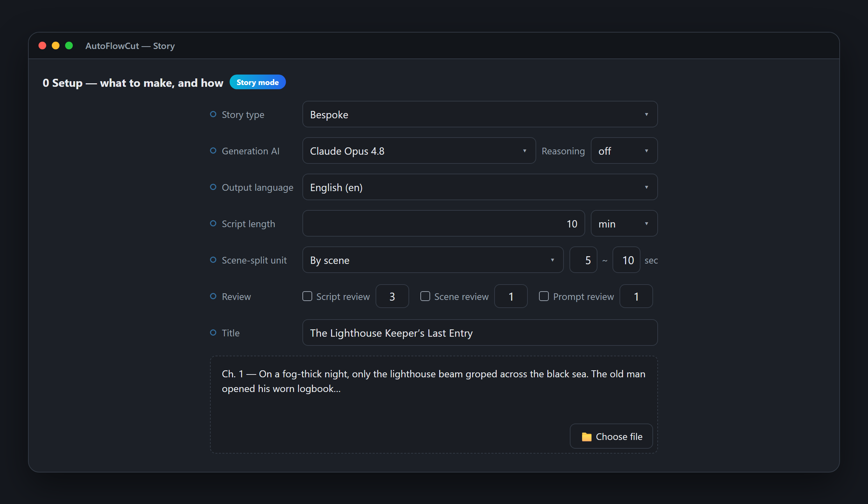Viewport: 868px width, 504px height.
Task: Click the Choose file button
Action: tap(611, 436)
